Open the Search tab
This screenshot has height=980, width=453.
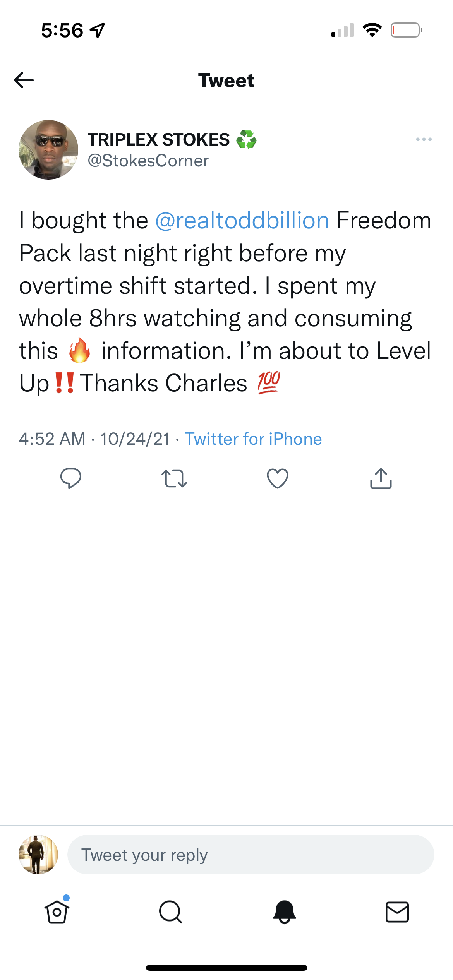tap(170, 912)
